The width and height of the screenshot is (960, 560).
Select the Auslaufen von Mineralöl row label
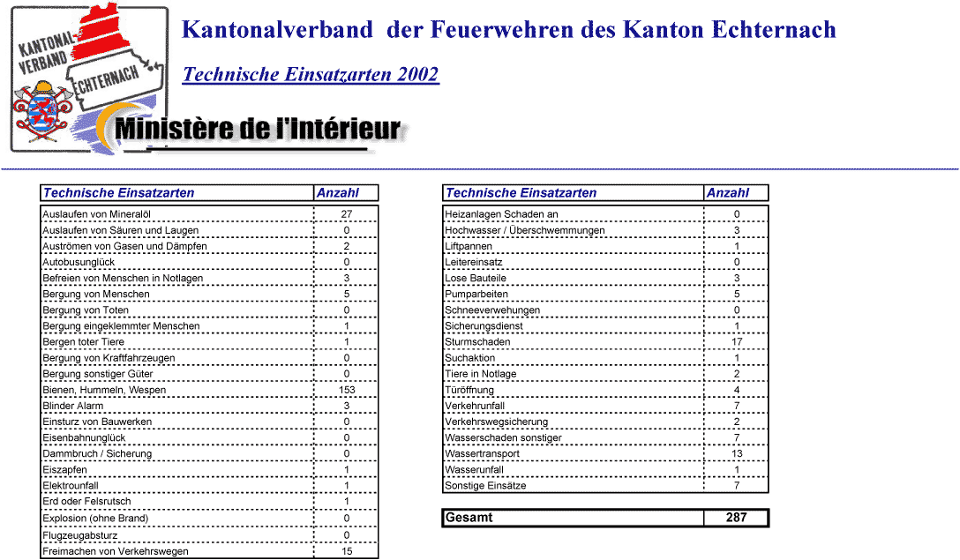(97, 214)
